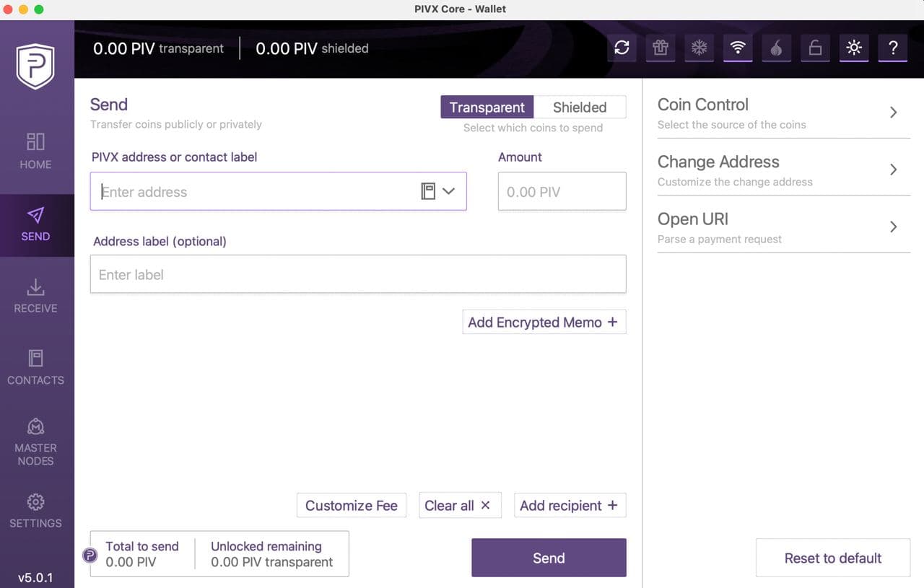Click Reset to default
924x588 pixels.
coord(832,558)
